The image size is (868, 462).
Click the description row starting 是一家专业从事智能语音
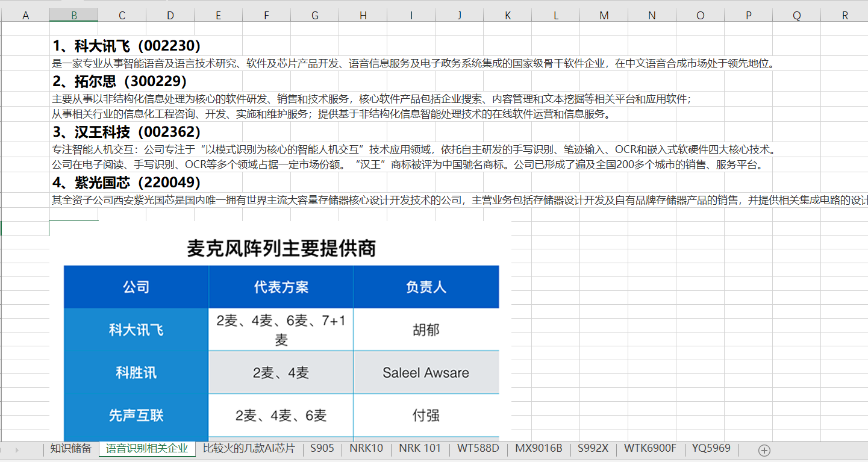coord(413,63)
